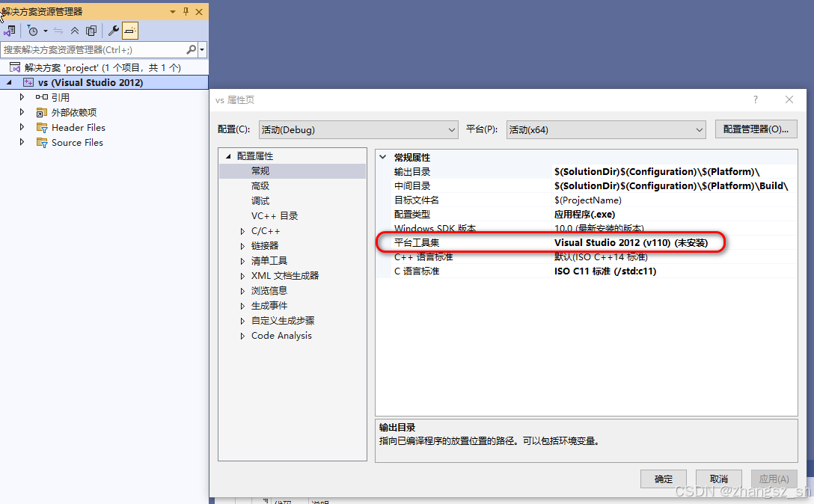Open Properties with the wrench icon
This screenshot has width=814, height=504.
113,31
